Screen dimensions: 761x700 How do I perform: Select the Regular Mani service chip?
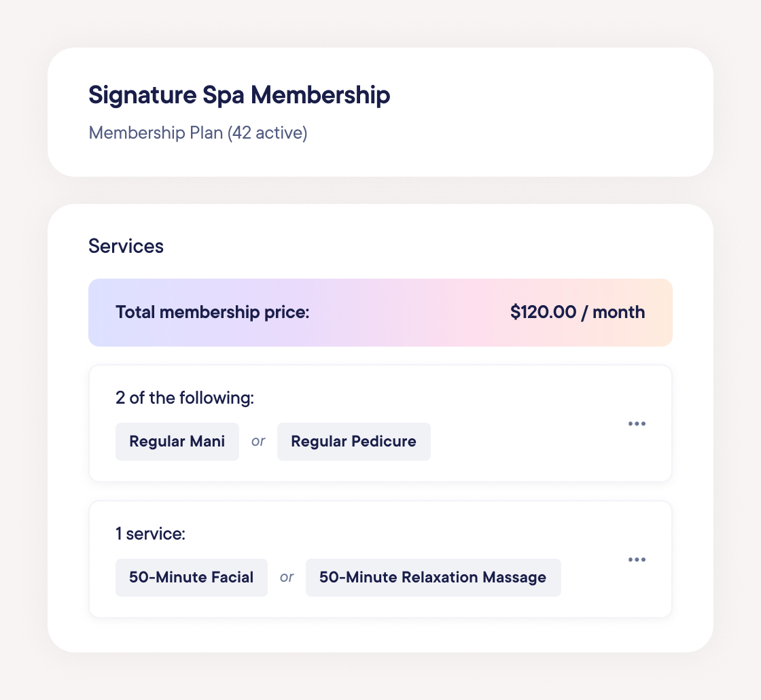(177, 441)
